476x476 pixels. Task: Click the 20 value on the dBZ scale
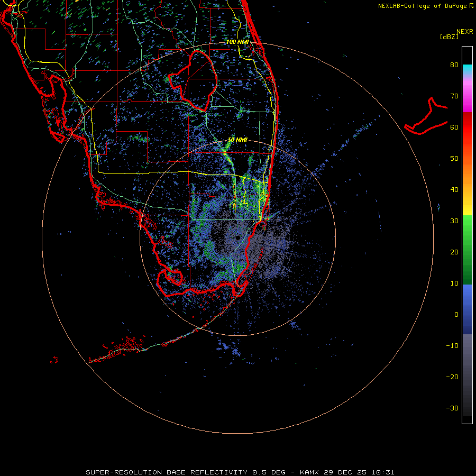point(454,252)
